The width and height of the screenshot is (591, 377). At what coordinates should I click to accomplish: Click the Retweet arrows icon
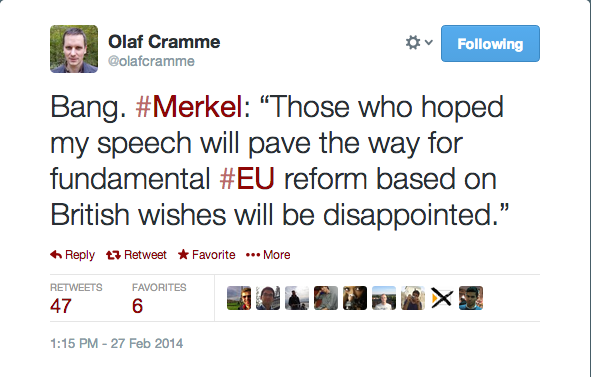click(113, 255)
